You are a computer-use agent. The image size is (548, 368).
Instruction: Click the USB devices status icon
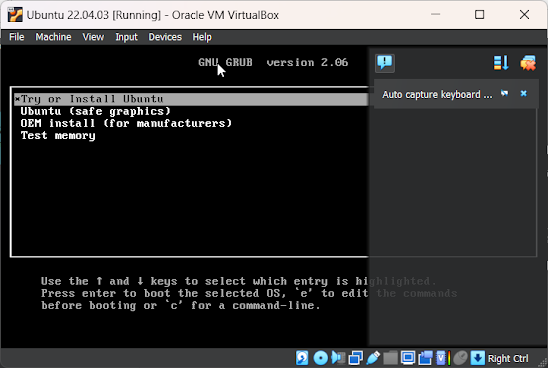pyautogui.click(x=373, y=358)
